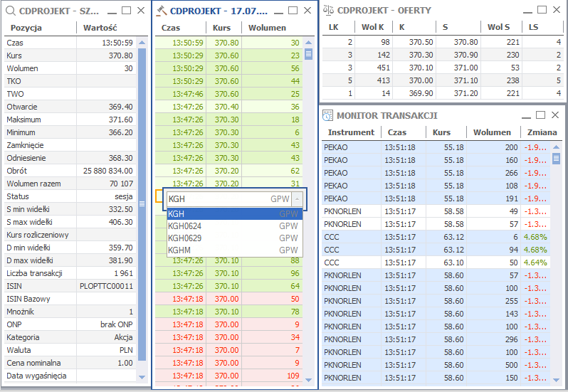This screenshot has height=392, width=568.
Task: Click the bid price 369.90 in OFERTY
Action: point(421,93)
